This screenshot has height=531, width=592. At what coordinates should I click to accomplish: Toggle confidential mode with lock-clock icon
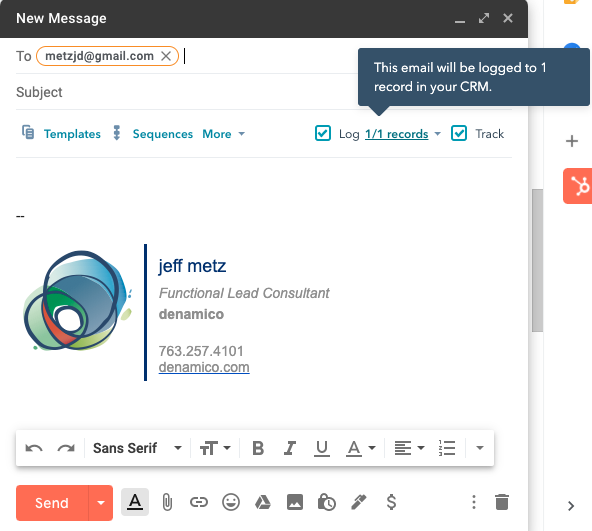[x=327, y=502]
